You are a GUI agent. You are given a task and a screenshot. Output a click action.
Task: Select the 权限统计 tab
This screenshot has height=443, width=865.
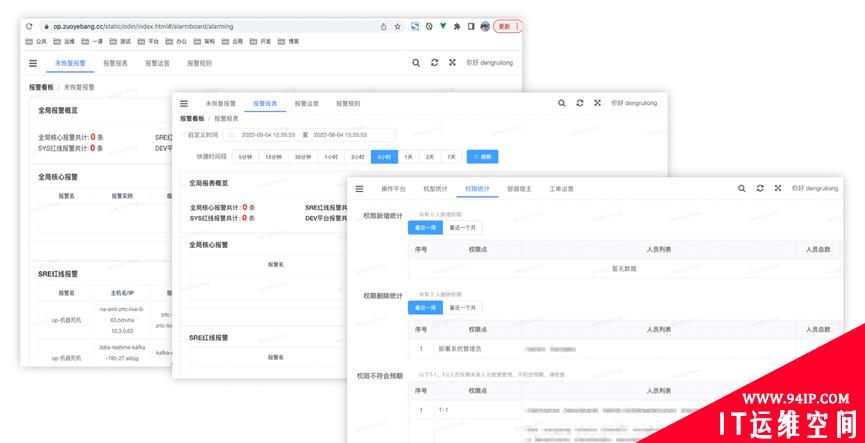(477, 189)
